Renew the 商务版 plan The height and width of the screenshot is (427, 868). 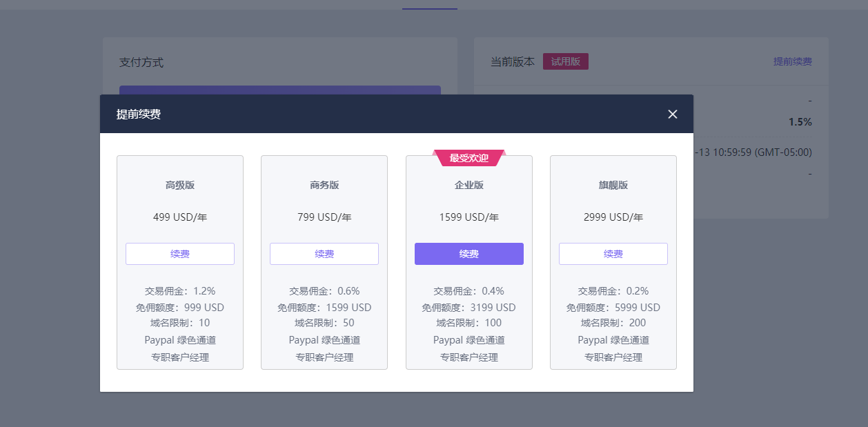324,254
